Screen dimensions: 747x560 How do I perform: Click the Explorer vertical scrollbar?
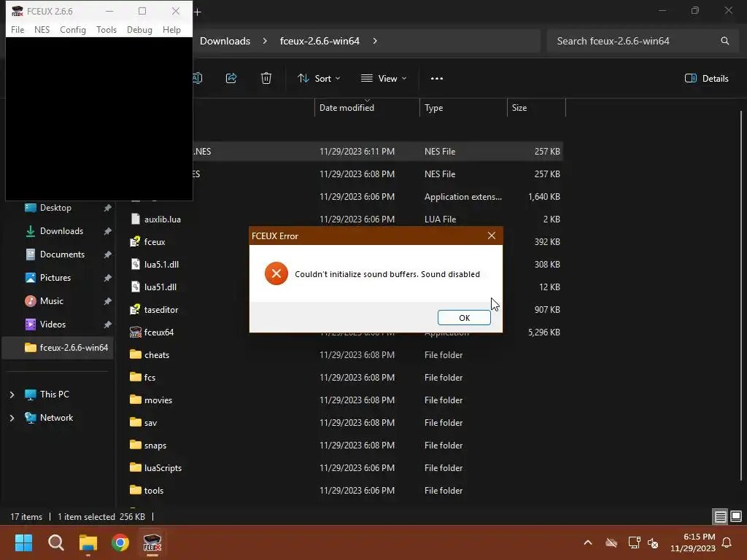[741, 295]
